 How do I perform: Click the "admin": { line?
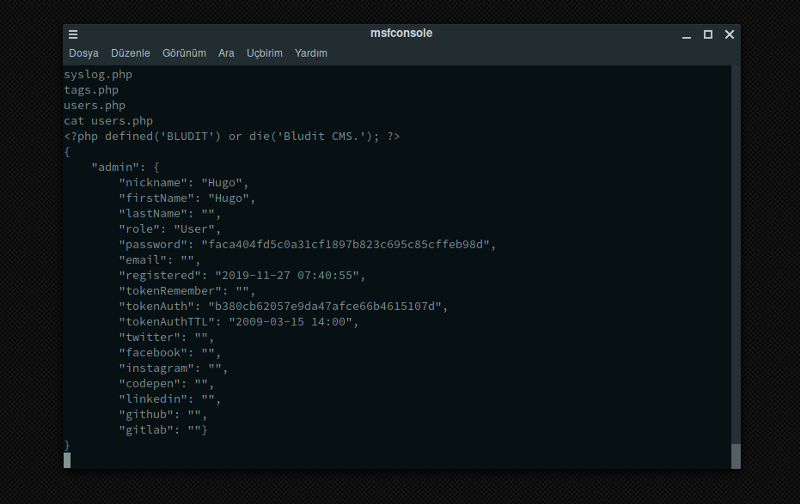[x=125, y=167]
